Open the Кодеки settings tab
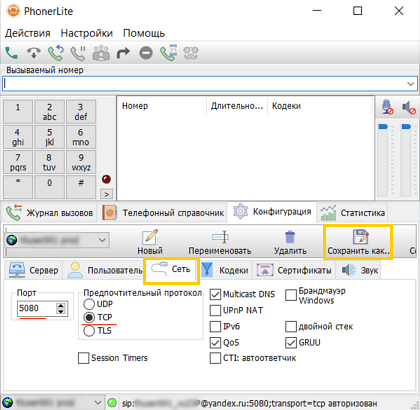 tap(225, 270)
